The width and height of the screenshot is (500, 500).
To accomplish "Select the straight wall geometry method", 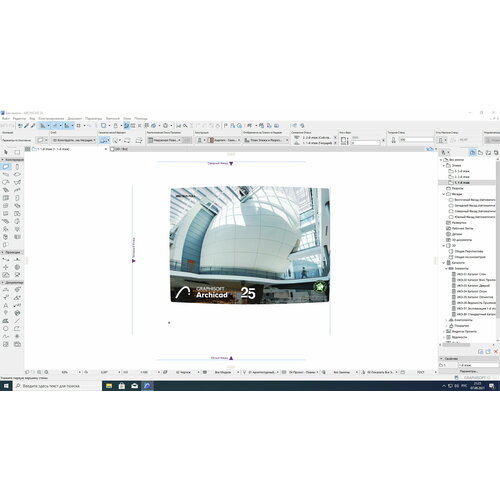I will coord(104,140).
